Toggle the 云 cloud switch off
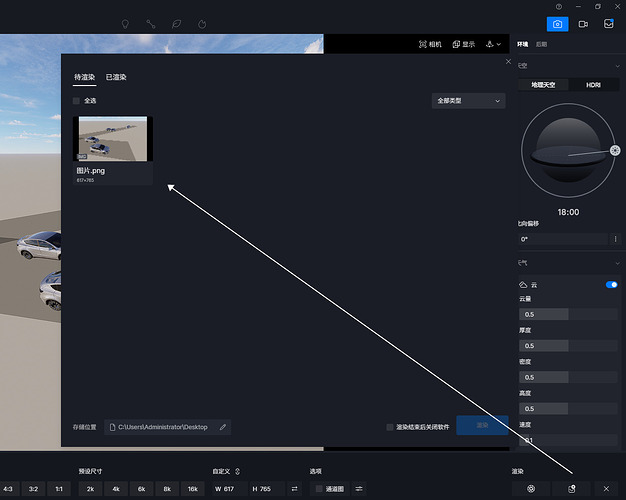The width and height of the screenshot is (626, 500). click(x=611, y=285)
